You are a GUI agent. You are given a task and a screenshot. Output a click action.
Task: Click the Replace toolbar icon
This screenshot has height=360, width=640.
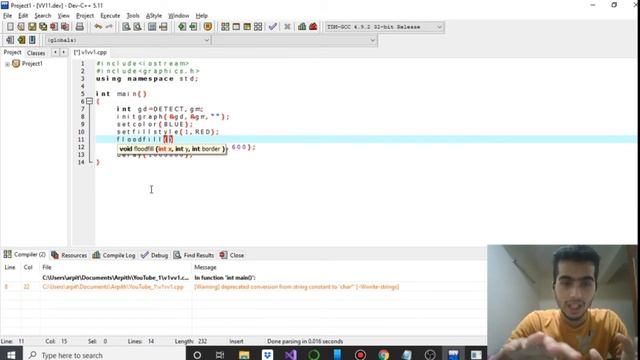coord(138,27)
